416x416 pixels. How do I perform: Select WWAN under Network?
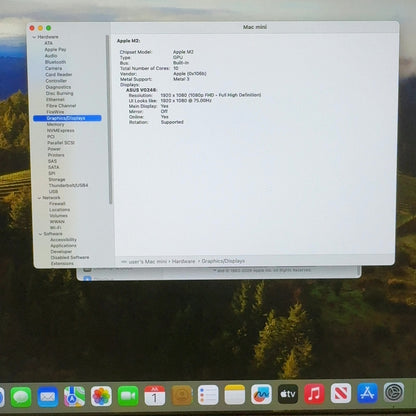pyautogui.click(x=57, y=222)
